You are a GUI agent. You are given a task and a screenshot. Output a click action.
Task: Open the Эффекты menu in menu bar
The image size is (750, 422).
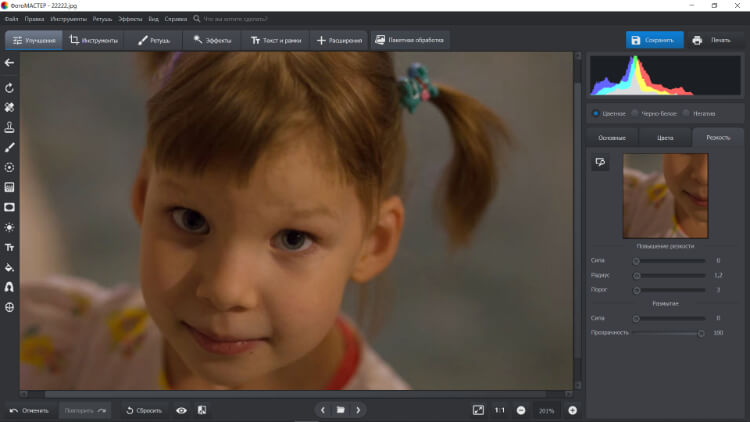point(130,19)
